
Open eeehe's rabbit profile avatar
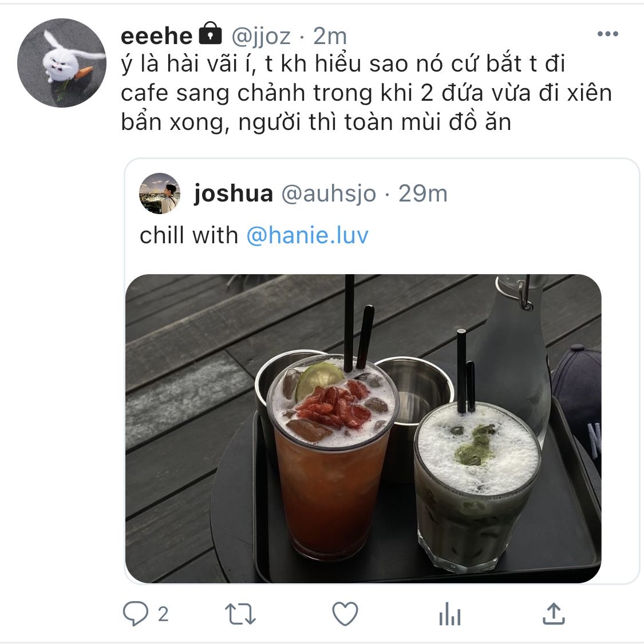point(62,62)
